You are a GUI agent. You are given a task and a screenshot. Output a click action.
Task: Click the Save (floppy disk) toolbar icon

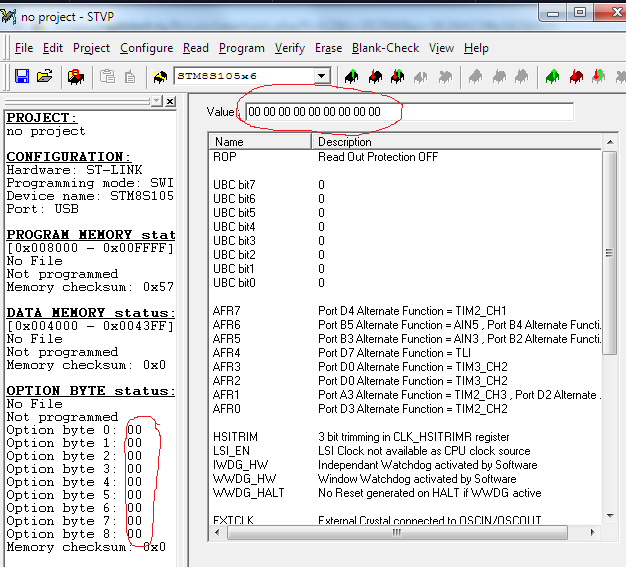point(22,76)
